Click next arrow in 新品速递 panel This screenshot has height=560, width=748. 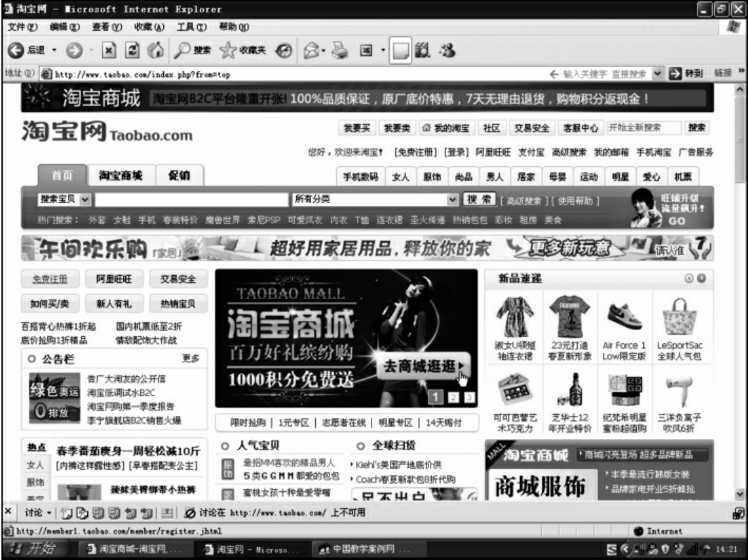(x=701, y=278)
